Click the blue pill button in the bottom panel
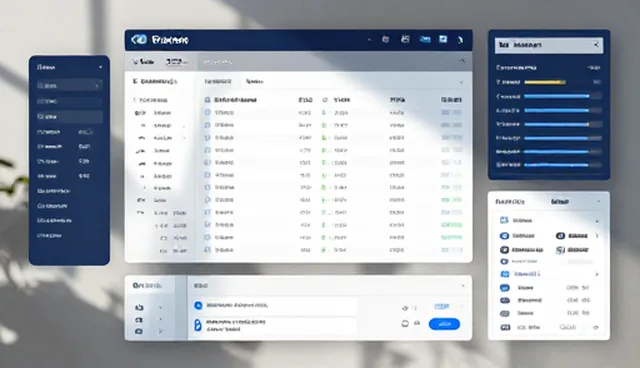 click(444, 324)
